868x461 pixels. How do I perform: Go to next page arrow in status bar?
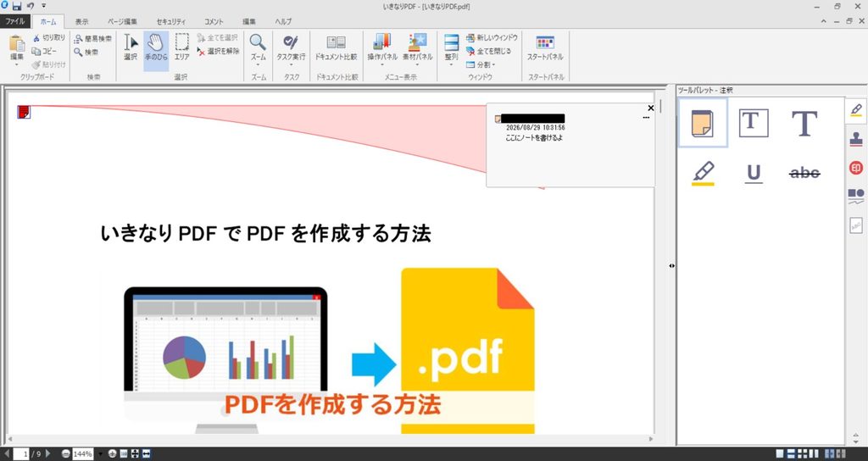click(x=48, y=454)
